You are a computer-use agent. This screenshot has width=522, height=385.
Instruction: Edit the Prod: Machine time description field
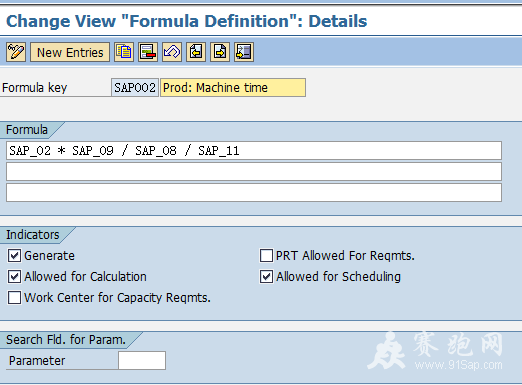233,88
